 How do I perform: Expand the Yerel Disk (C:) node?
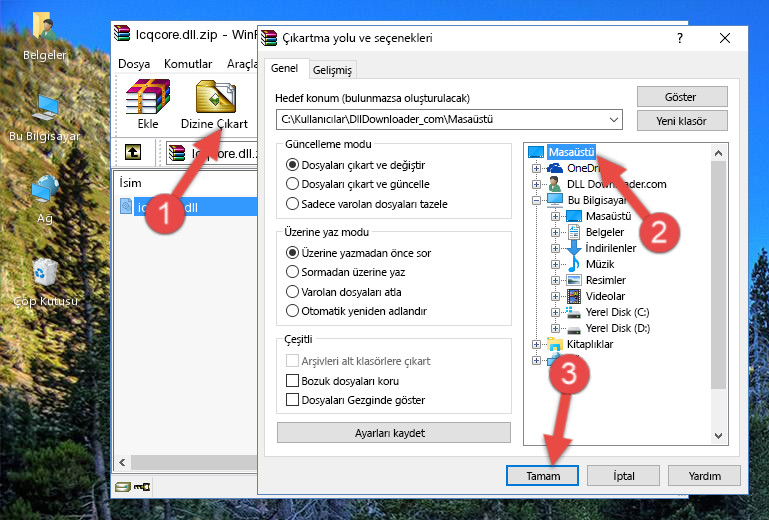(x=555, y=312)
